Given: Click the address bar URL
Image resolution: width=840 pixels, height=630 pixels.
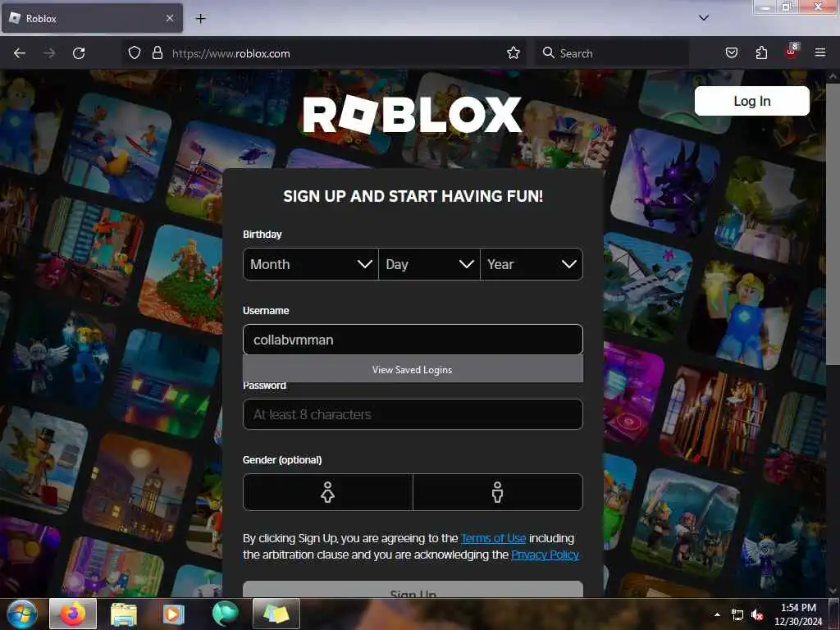Looking at the screenshot, I should [x=231, y=53].
